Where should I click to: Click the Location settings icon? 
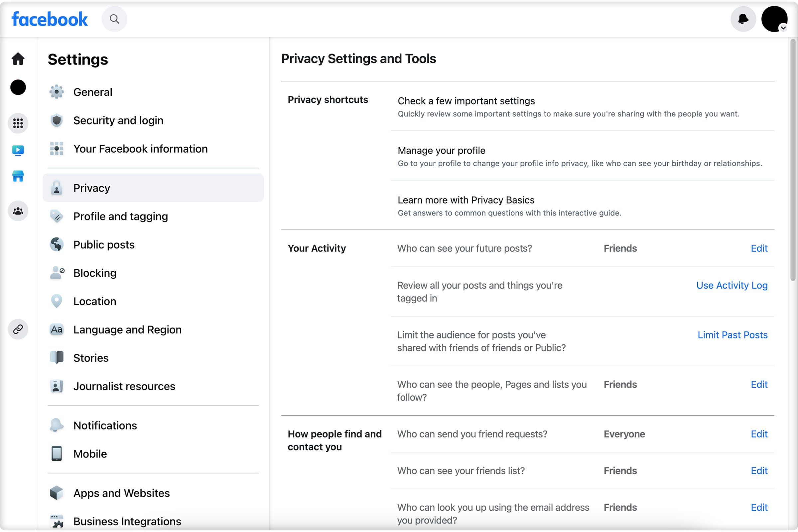pyautogui.click(x=57, y=301)
